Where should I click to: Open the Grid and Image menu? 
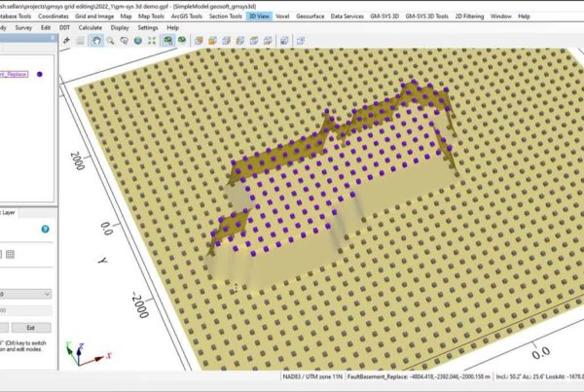pos(94,17)
